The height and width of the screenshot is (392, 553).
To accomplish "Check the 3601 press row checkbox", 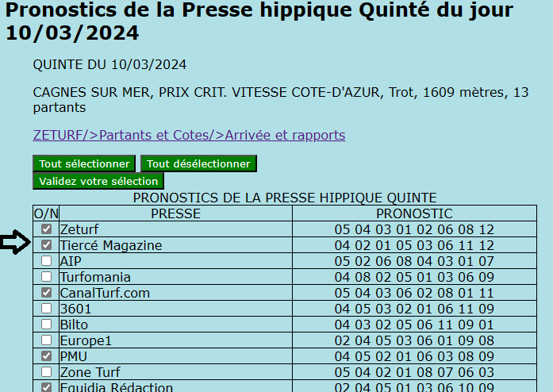I will tap(47, 309).
